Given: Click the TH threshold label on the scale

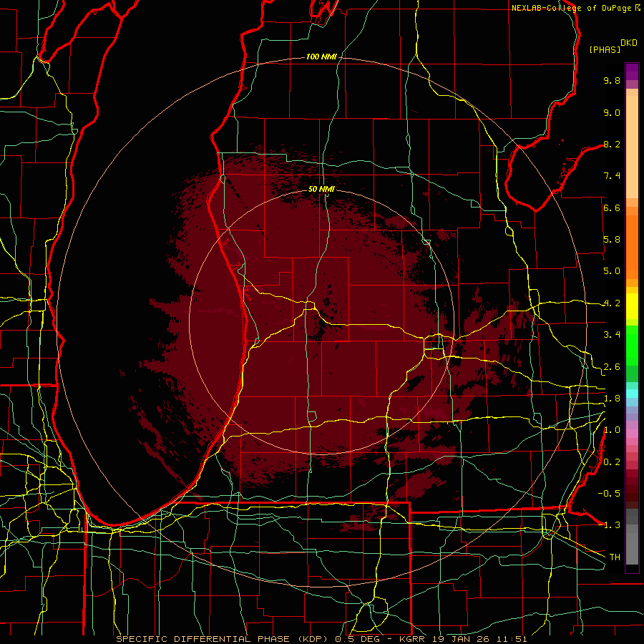Looking at the screenshot, I should (x=615, y=557).
